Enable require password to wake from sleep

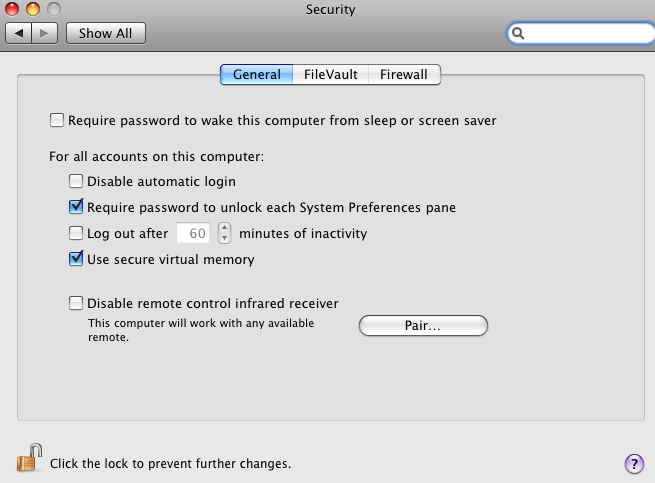tap(56, 121)
